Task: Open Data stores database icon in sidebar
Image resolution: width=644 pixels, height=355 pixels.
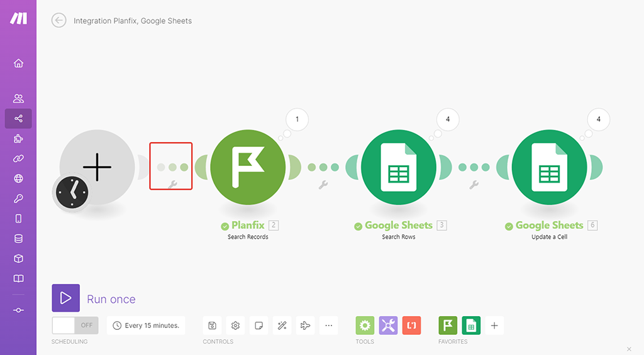Action: (18, 238)
